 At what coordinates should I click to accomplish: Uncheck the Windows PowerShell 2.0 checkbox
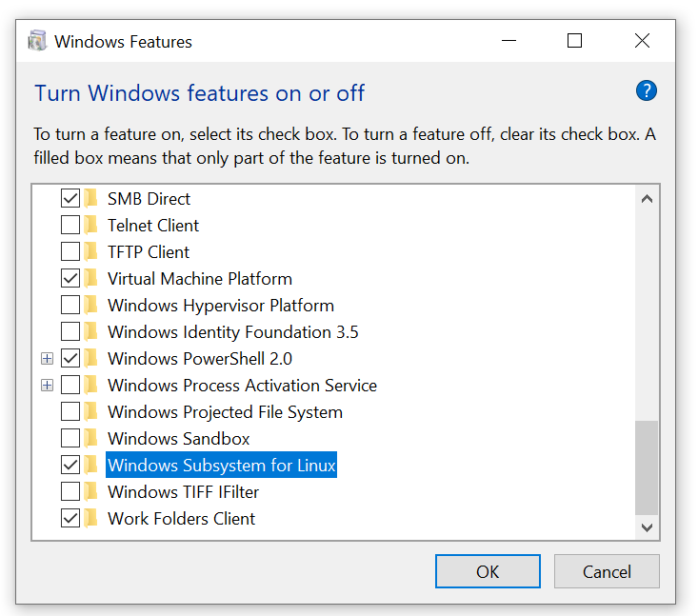[70, 358]
